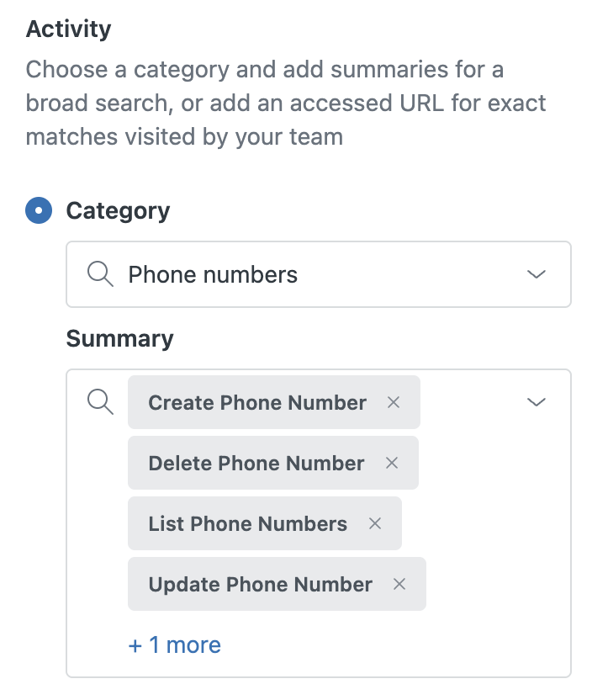Click the Activity section heading
The image size is (592, 700).
68,29
